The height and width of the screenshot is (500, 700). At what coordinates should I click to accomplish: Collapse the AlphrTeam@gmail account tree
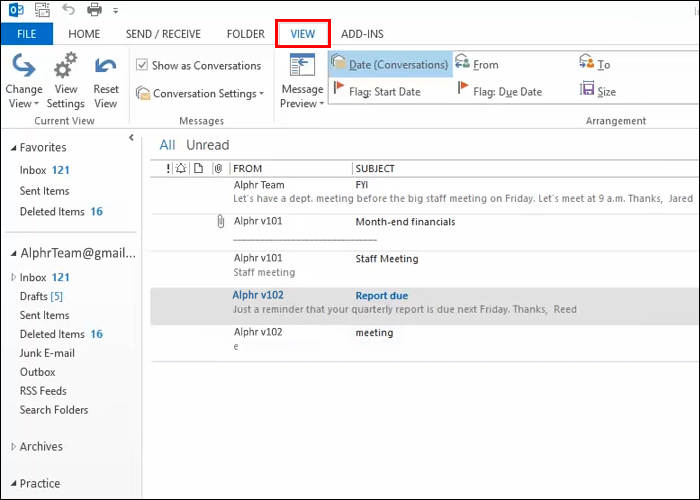point(13,254)
